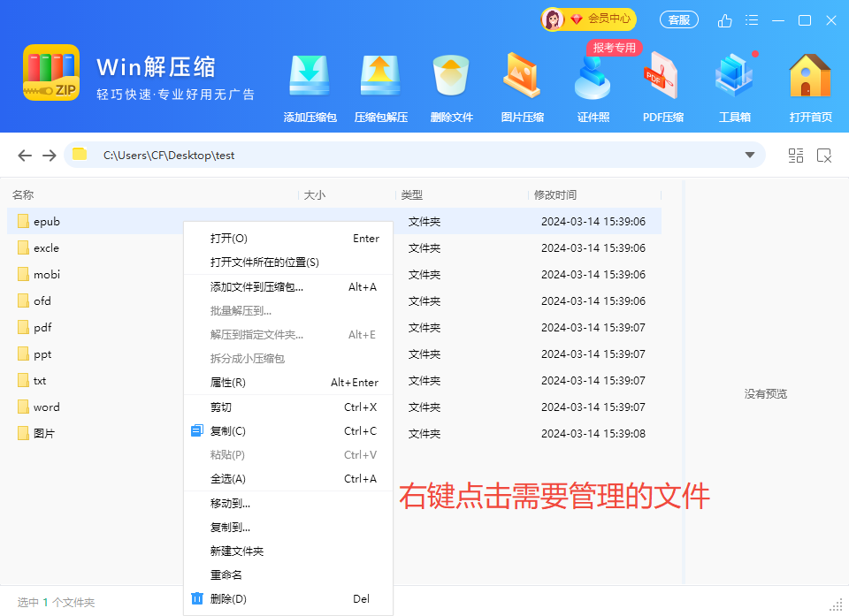Image resolution: width=849 pixels, height=616 pixels.
Task: Choose 全选(A) from the context menu
Action: (288, 478)
